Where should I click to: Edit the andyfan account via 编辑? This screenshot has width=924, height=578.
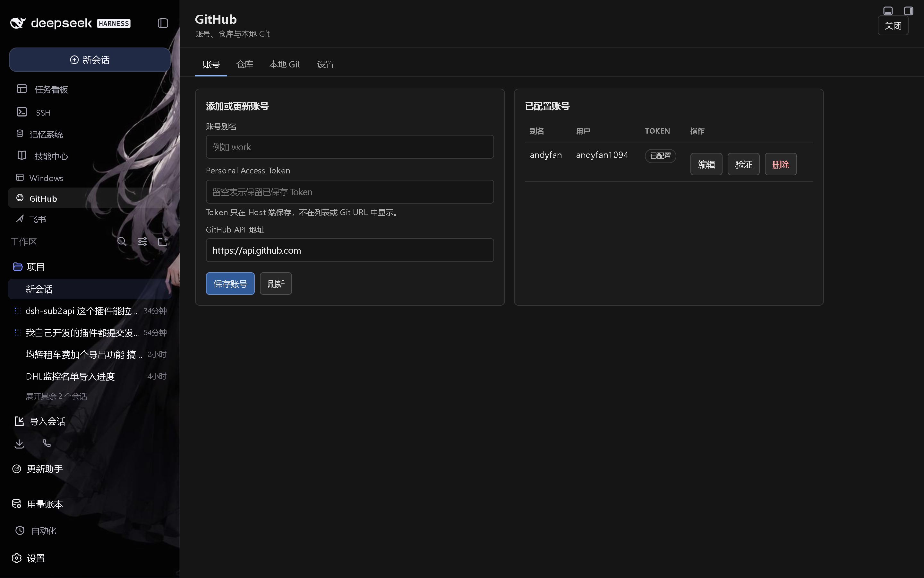706,164
